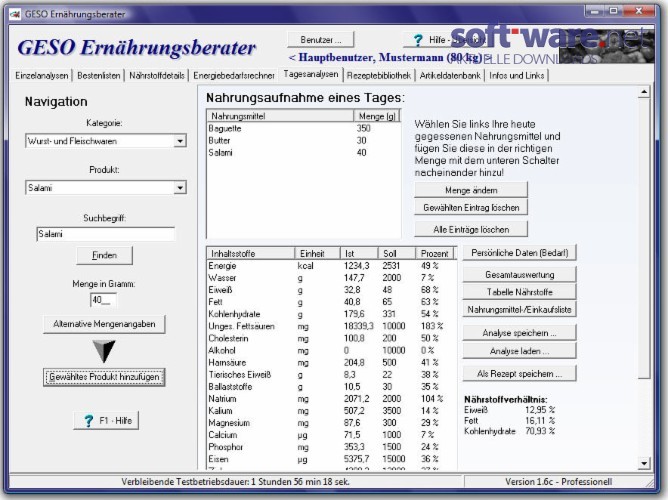Click the scrollbar down arrow

tap(644, 463)
